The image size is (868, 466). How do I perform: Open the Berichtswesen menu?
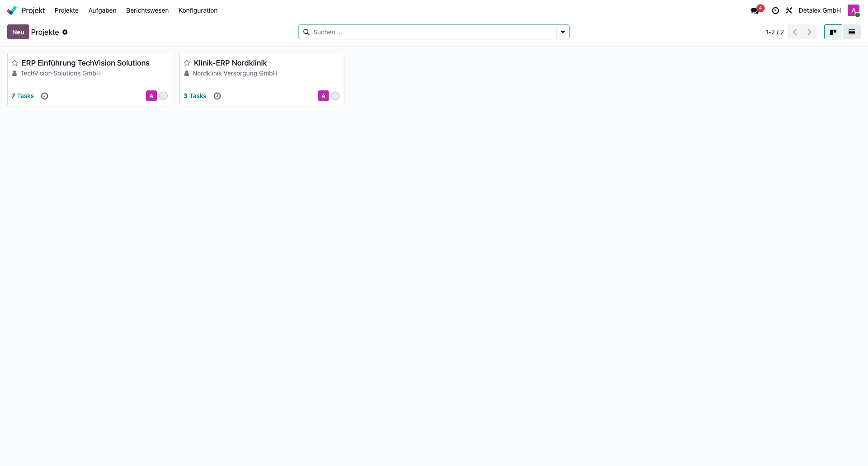point(147,10)
